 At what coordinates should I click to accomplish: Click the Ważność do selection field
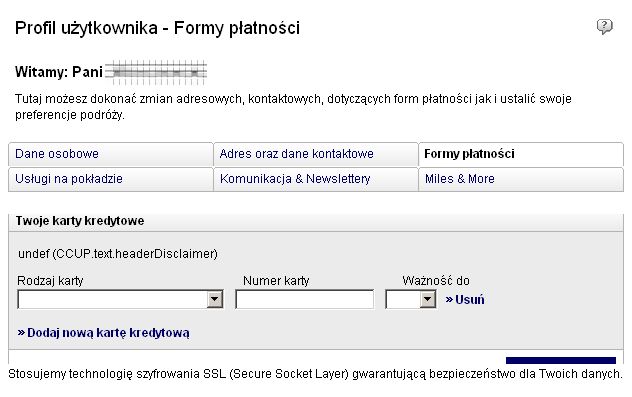411,299
